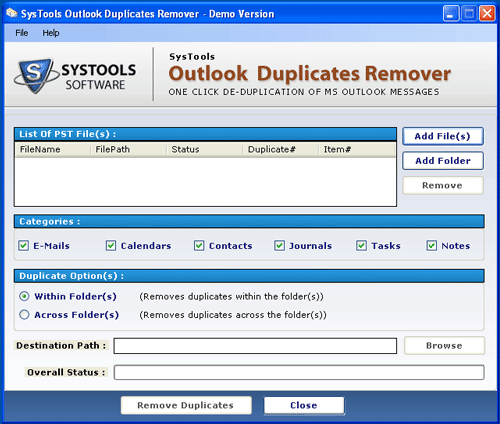Uncheck the Notes checkbox
Image resolution: width=500 pixels, height=424 pixels.
click(432, 246)
